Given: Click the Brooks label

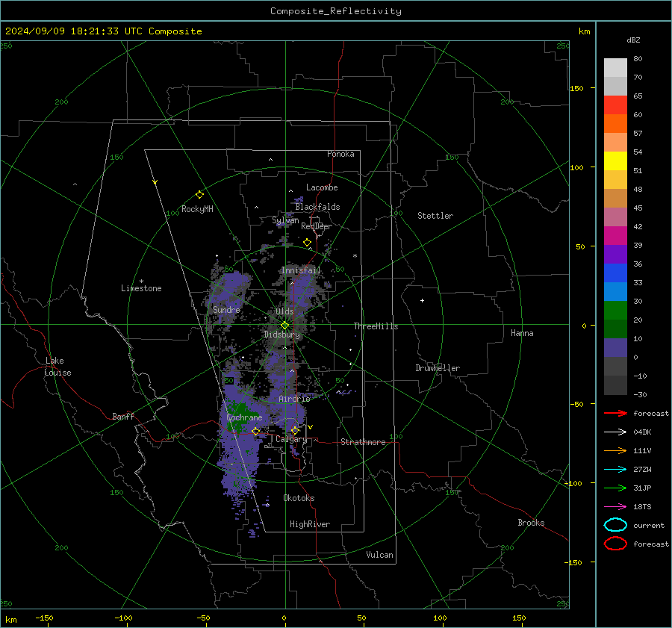Looking at the screenshot, I should [531, 523].
